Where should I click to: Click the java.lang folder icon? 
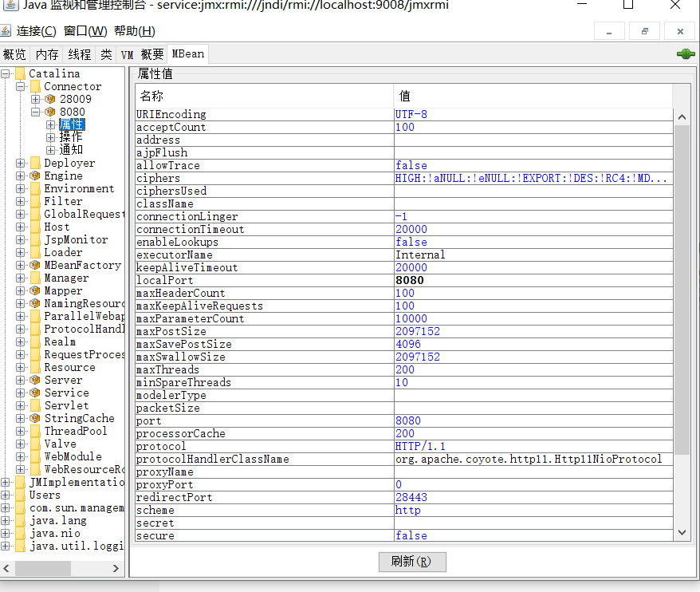(19, 520)
